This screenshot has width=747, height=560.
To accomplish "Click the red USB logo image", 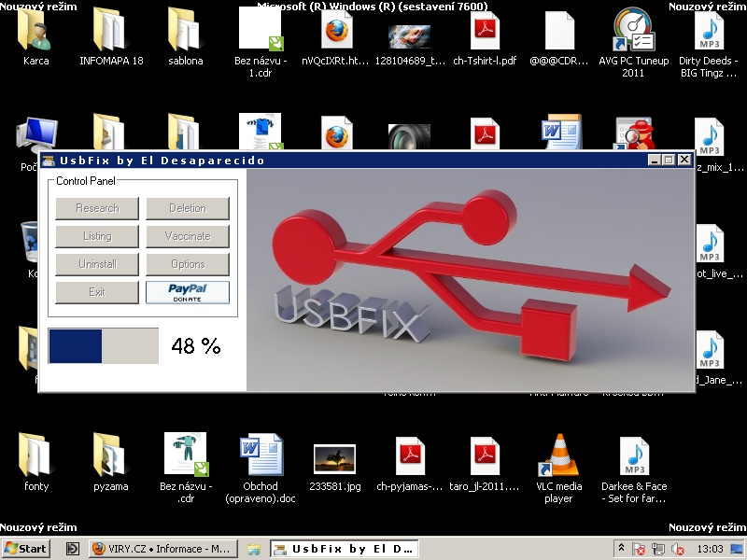I will click(x=470, y=280).
